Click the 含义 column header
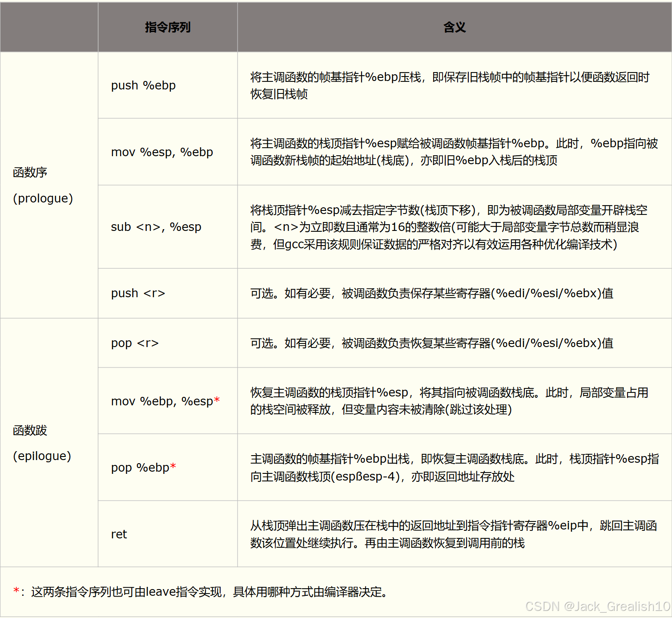This screenshot has width=672, height=618. 455,27
